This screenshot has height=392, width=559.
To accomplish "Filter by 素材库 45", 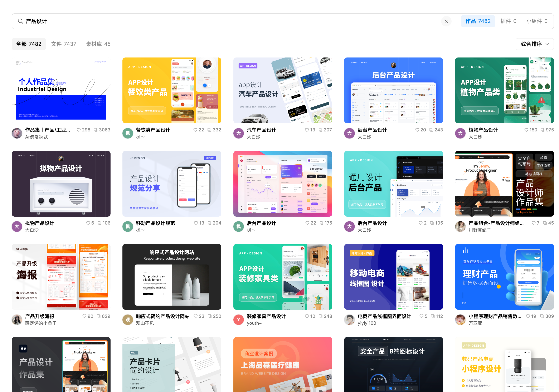I will 98,44.
